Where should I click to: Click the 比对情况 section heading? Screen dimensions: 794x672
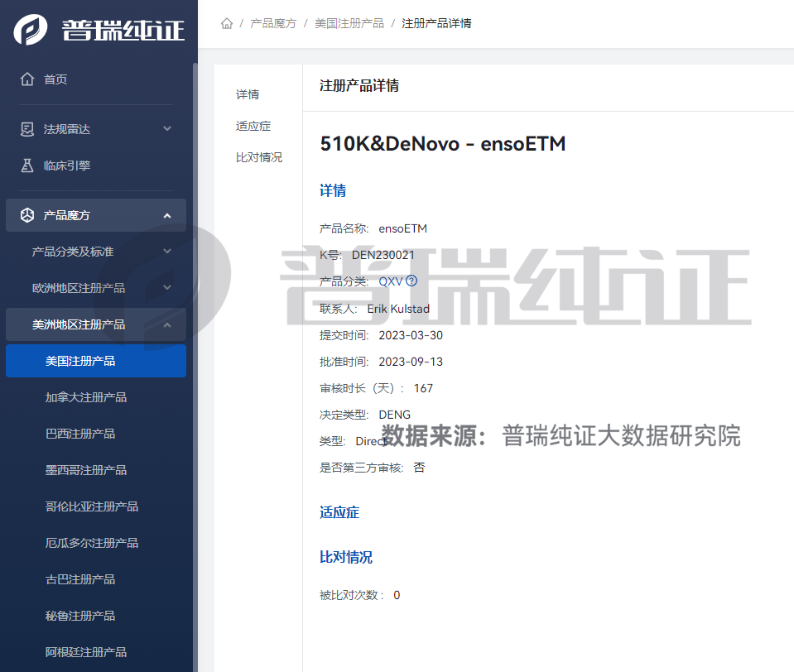tap(346, 557)
